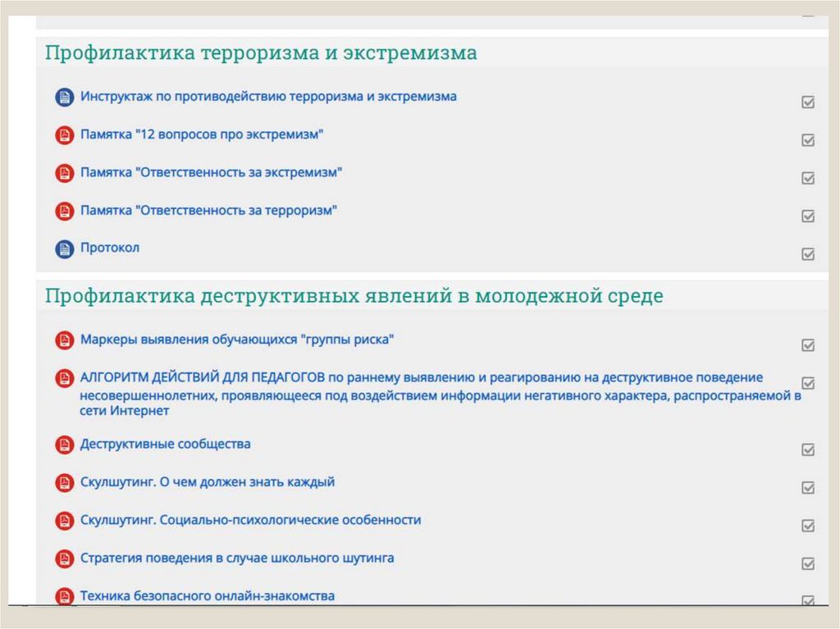Image resolution: width=840 pixels, height=629 pixels.
Task: Click PDF icon beside Маркеры выявления обучающихся
Action: tap(64, 340)
